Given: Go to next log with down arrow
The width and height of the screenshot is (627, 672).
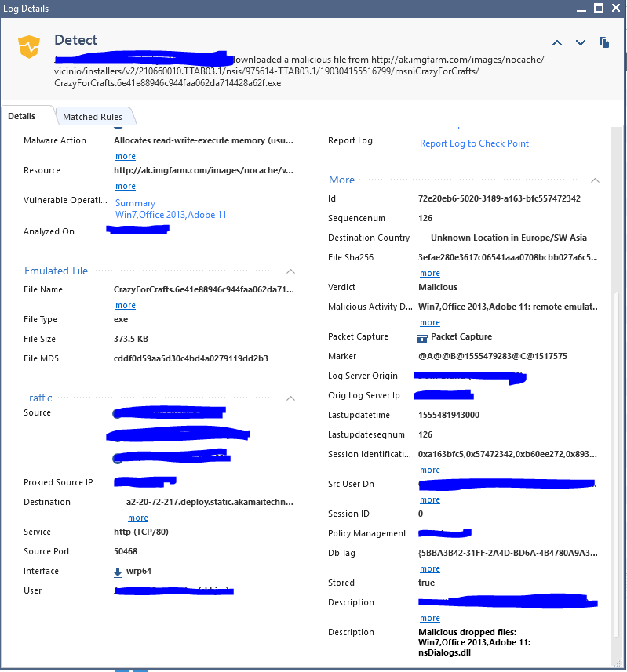Looking at the screenshot, I should pos(581,42).
